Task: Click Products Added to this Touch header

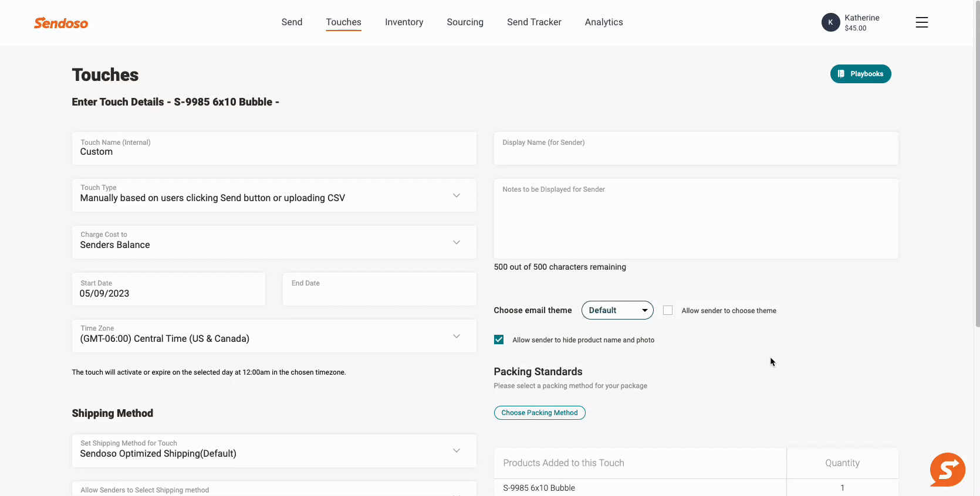Action: (x=563, y=463)
